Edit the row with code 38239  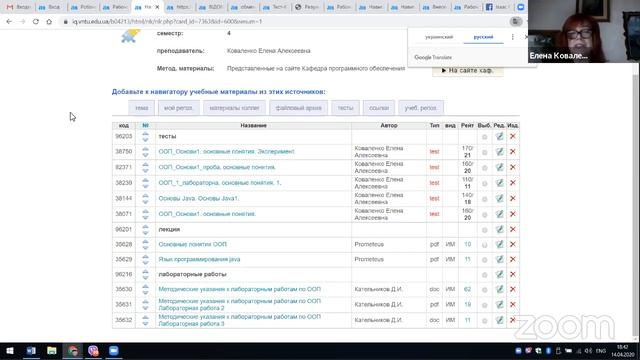point(500,183)
